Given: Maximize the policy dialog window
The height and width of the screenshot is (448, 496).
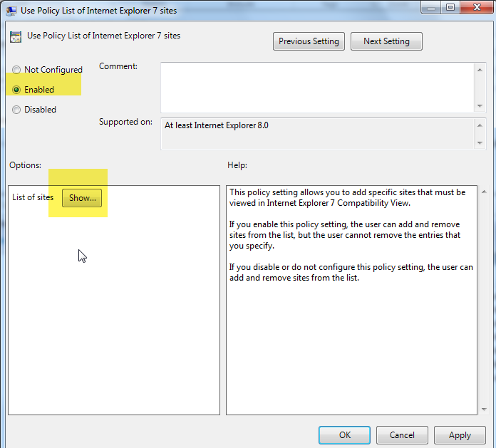Looking at the screenshot, I should point(450,8).
